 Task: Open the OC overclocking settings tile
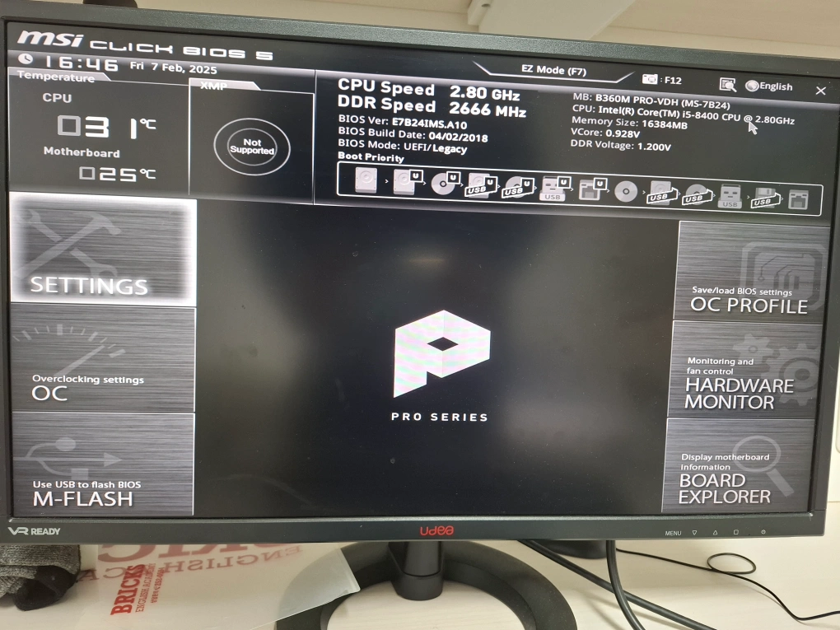pos(103,359)
